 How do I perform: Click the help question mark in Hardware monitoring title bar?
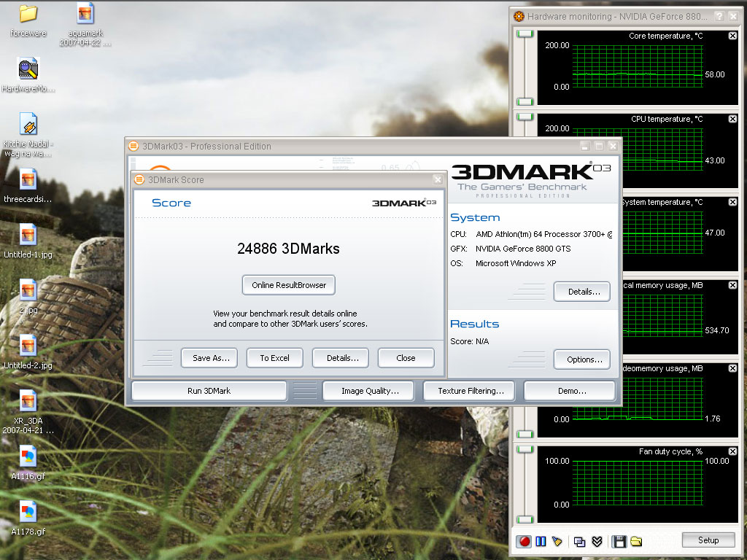(719, 16)
